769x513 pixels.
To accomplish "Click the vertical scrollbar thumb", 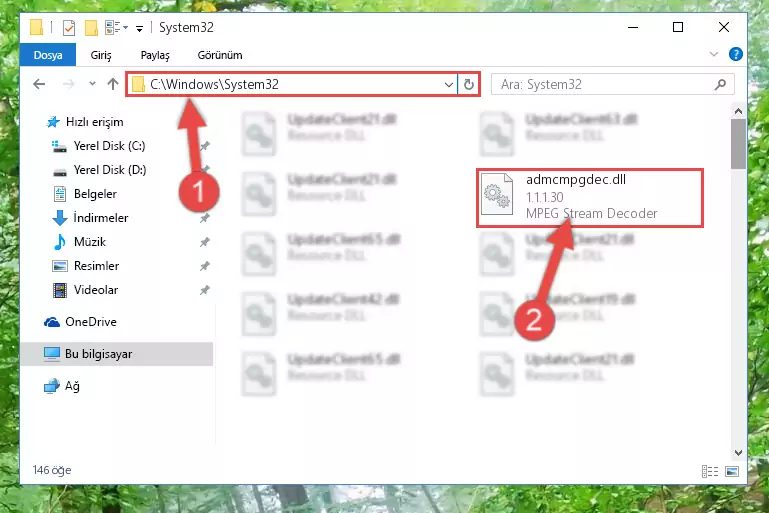I will 738,144.
